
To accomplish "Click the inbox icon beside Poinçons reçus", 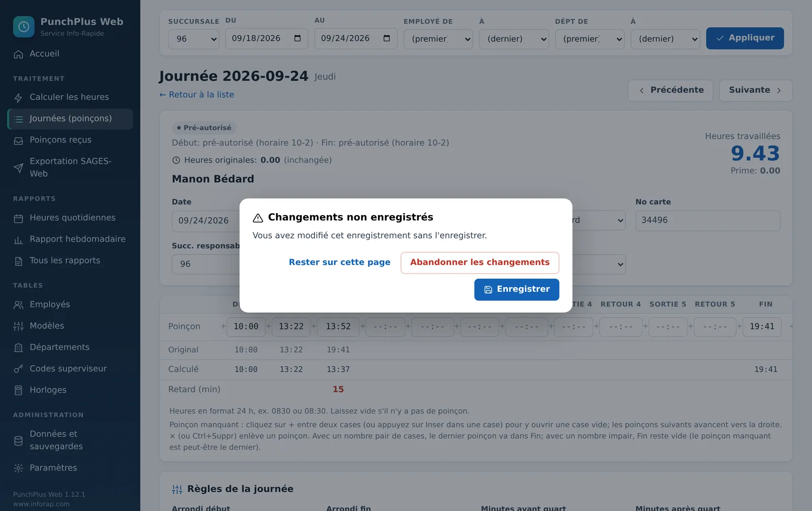I will click(x=18, y=141).
